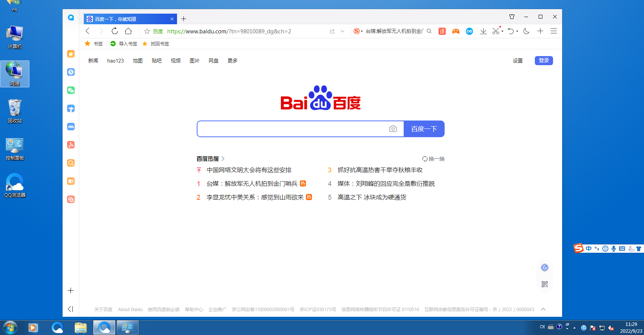Open the 书签 bookmarks item
644x335 pixels.
click(94, 44)
